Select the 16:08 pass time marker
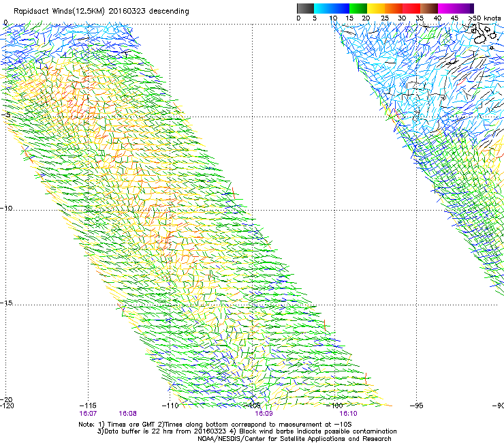 127,414
